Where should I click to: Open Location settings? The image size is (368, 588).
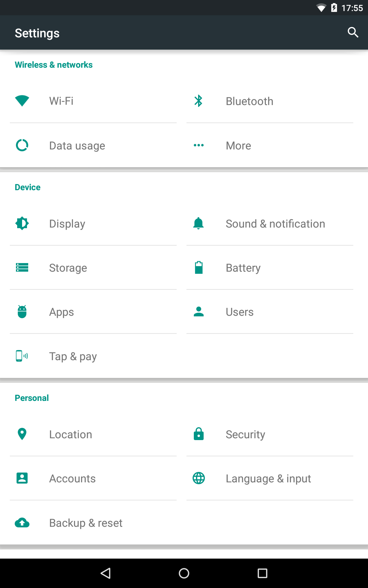point(71,434)
